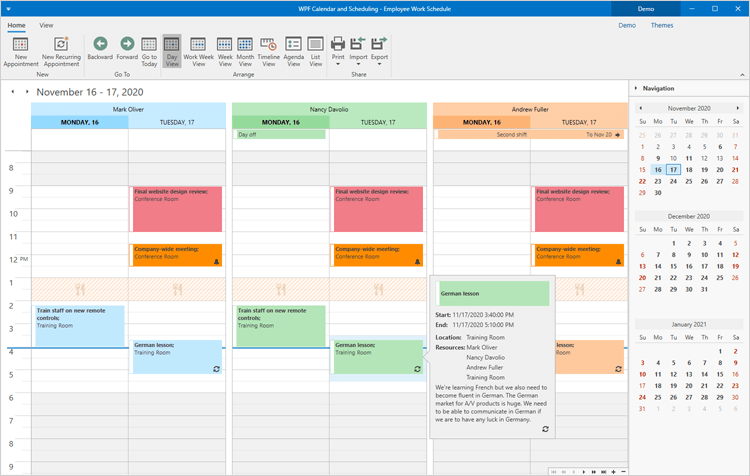The image size is (750, 476).
Task: Open Andrew Fuller's Final website design review
Action: pos(578,209)
